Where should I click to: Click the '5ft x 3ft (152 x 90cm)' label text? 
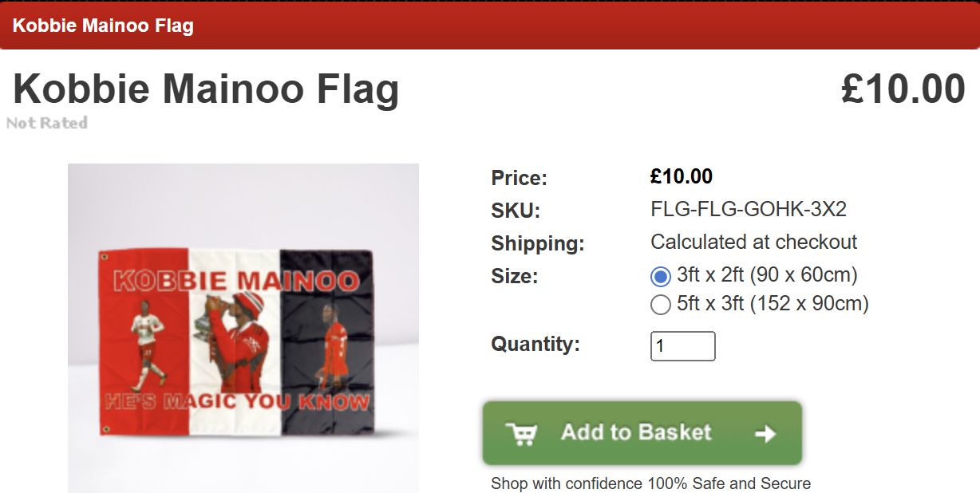point(773,303)
